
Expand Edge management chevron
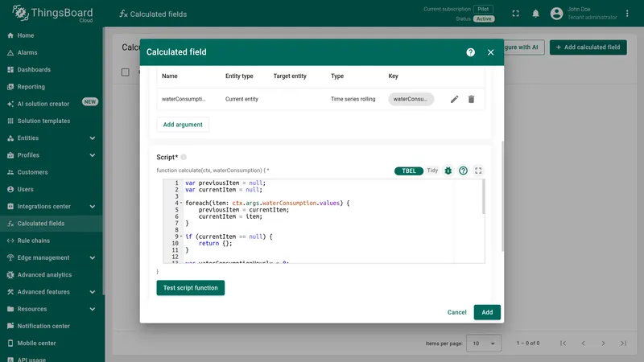tap(93, 257)
